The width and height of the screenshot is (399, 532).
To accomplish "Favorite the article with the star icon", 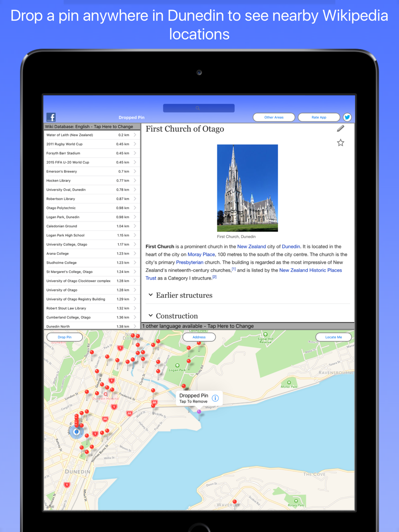I will pos(340,142).
